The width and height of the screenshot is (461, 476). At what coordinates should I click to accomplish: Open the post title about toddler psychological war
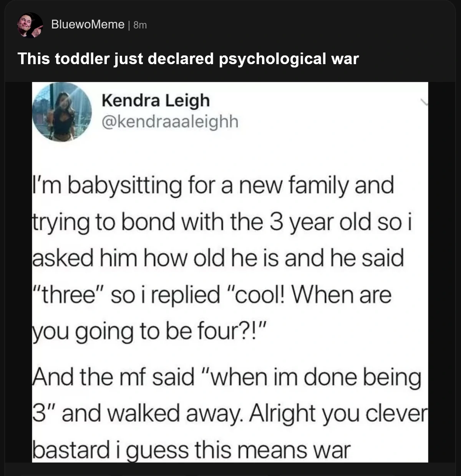coord(188,59)
